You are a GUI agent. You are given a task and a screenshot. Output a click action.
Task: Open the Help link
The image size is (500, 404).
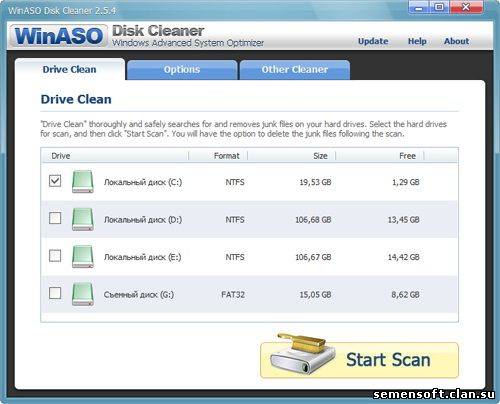click(x=417, y=41)
